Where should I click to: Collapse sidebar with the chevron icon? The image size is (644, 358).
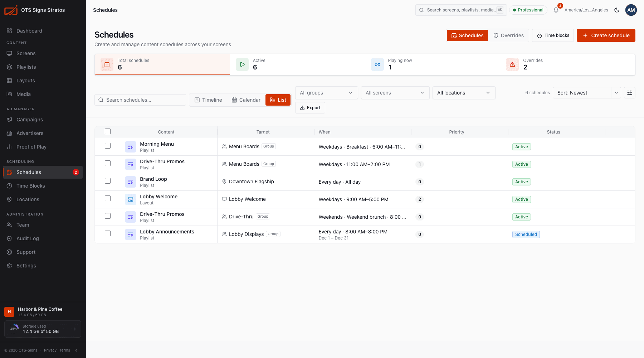[x=76, y=350]
